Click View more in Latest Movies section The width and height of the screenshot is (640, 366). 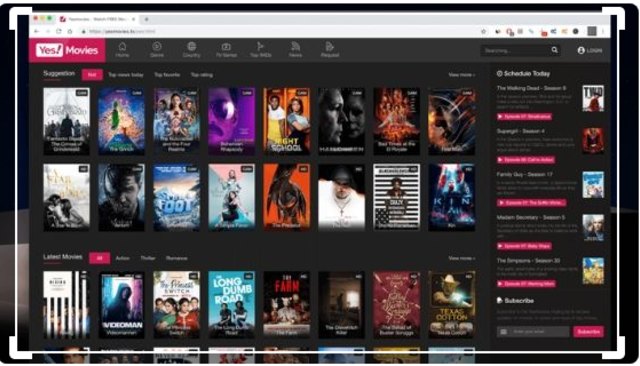462,258
